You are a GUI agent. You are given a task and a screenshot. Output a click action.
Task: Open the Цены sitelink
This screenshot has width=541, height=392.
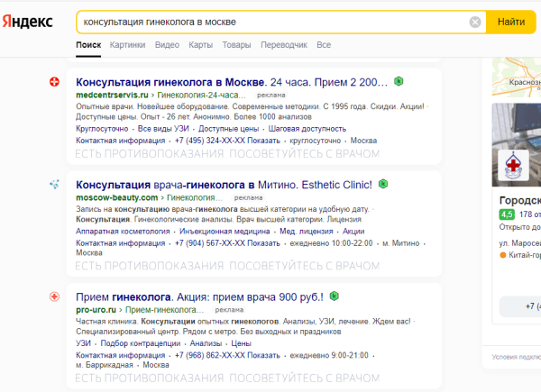click(241, 343)
